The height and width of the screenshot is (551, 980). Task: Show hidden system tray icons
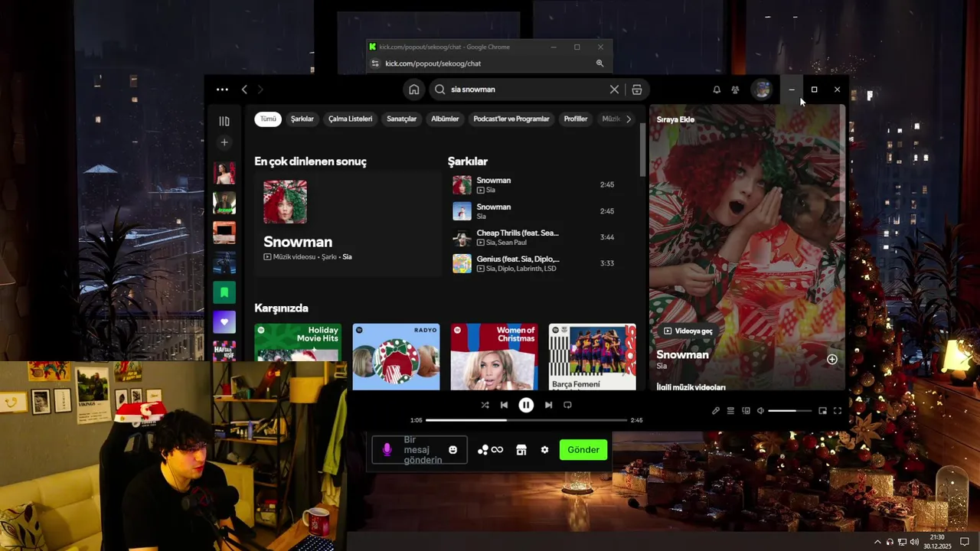pyautogui.click(x=877, y=542)
